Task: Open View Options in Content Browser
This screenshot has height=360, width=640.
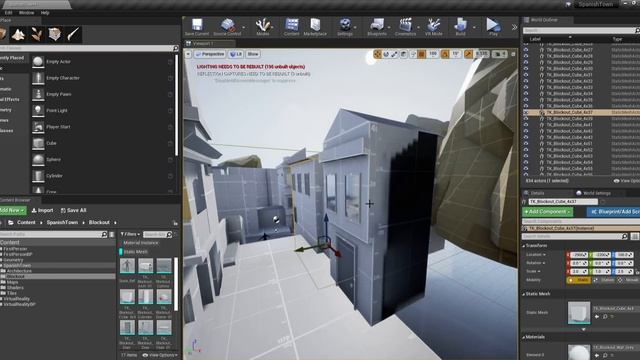Action: pyautogui.click(x=160, y=355)
